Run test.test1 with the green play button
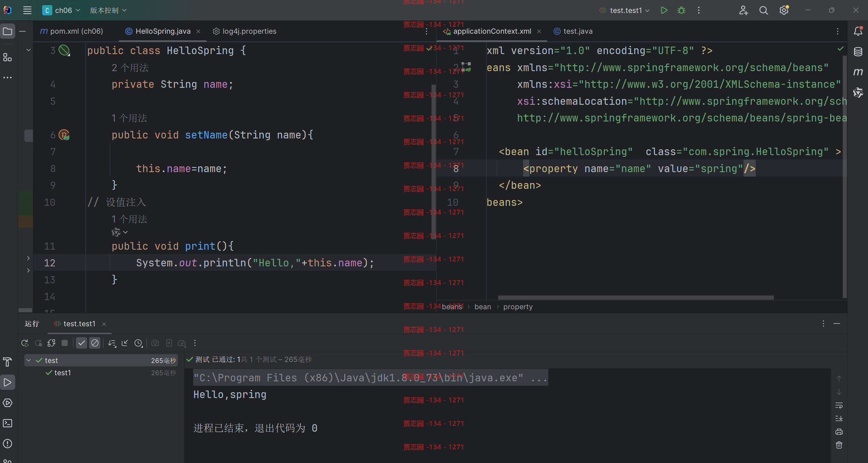The image size is (868, 463). 664,10
